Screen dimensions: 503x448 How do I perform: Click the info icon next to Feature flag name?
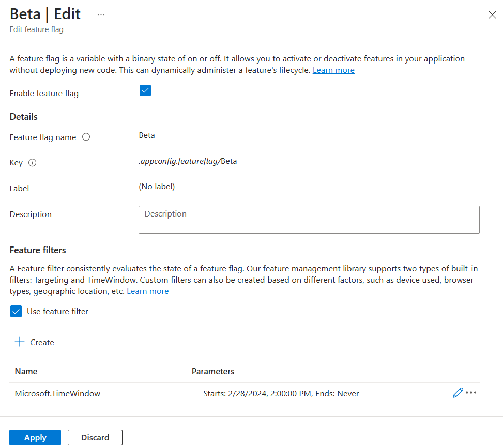(86, 137)
